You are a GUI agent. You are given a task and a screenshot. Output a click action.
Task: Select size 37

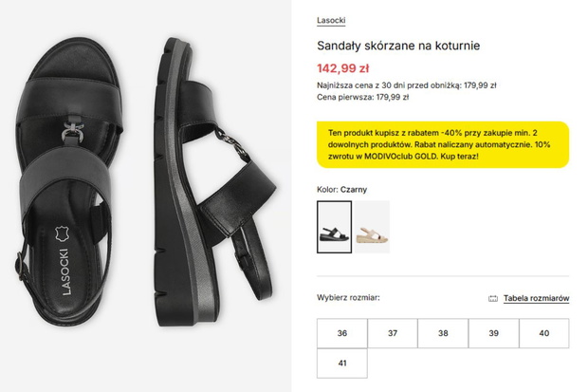[x=393, y=333]
